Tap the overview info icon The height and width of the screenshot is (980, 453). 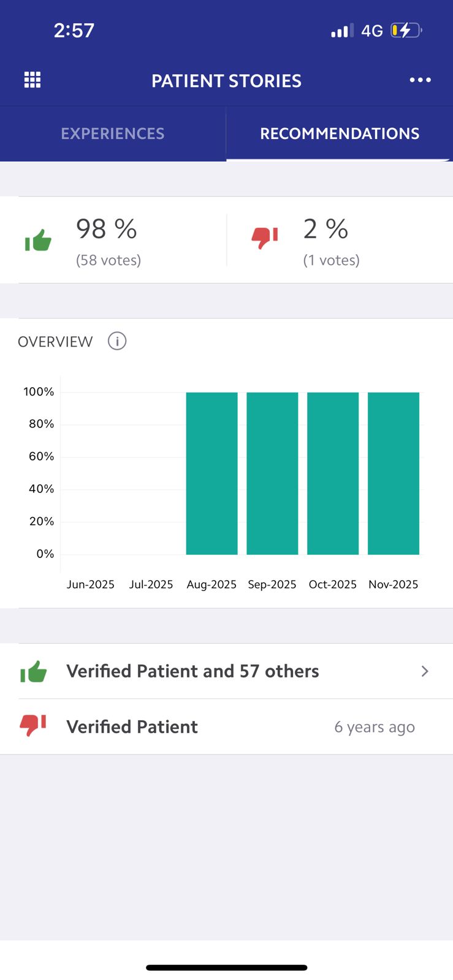(117, 341)
